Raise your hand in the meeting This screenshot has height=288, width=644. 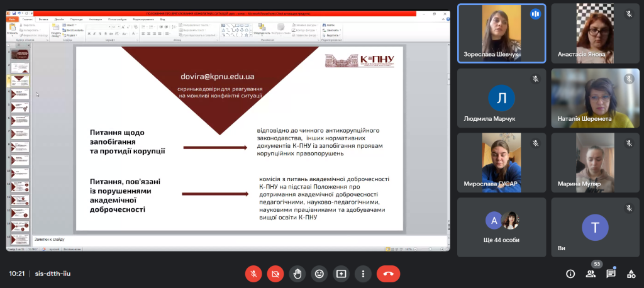[x=297, y=274]
